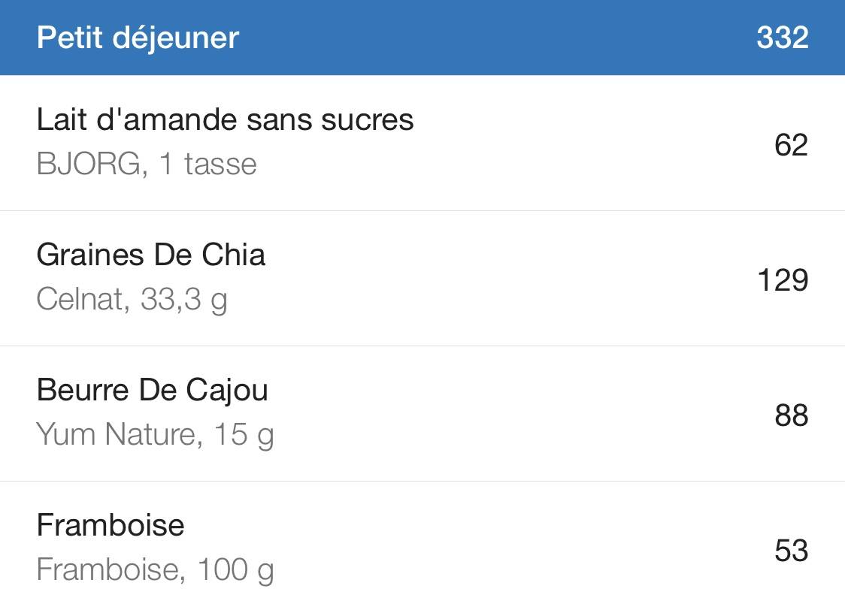Select the Yum Nature, 15 g serving text

point(155,436)
